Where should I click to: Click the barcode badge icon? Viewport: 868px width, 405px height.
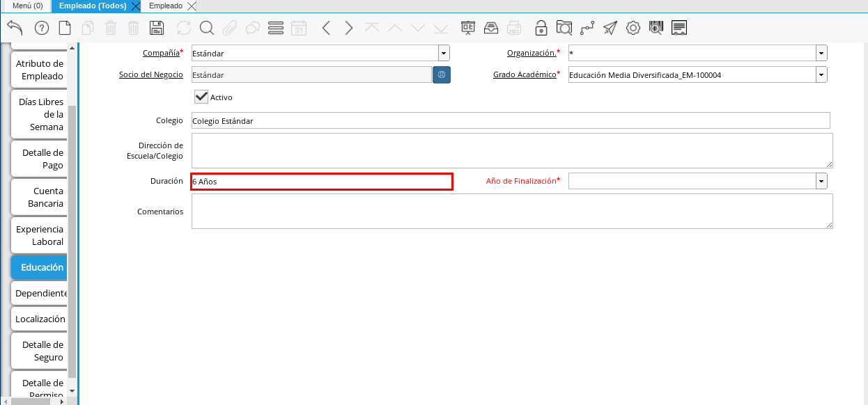tap(656, 28)
